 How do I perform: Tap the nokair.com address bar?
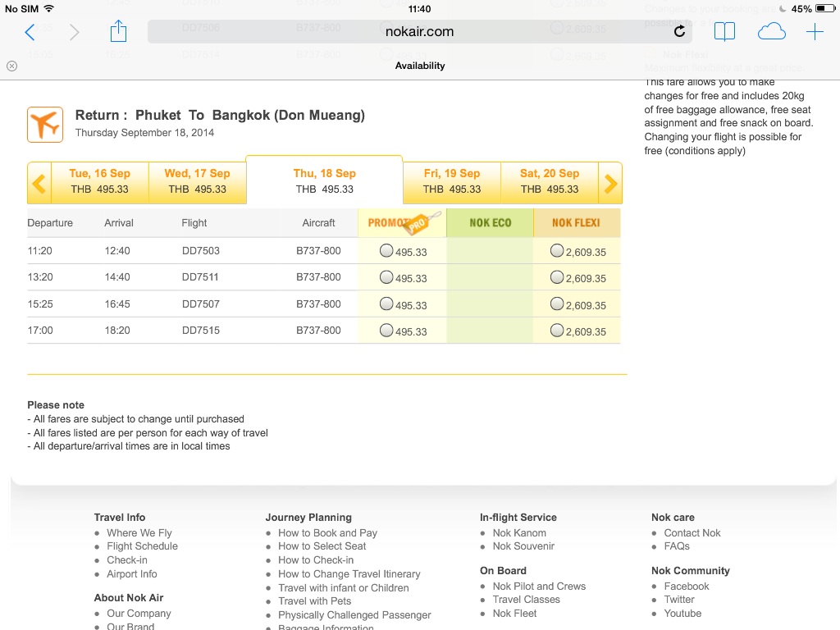point(419,32)
